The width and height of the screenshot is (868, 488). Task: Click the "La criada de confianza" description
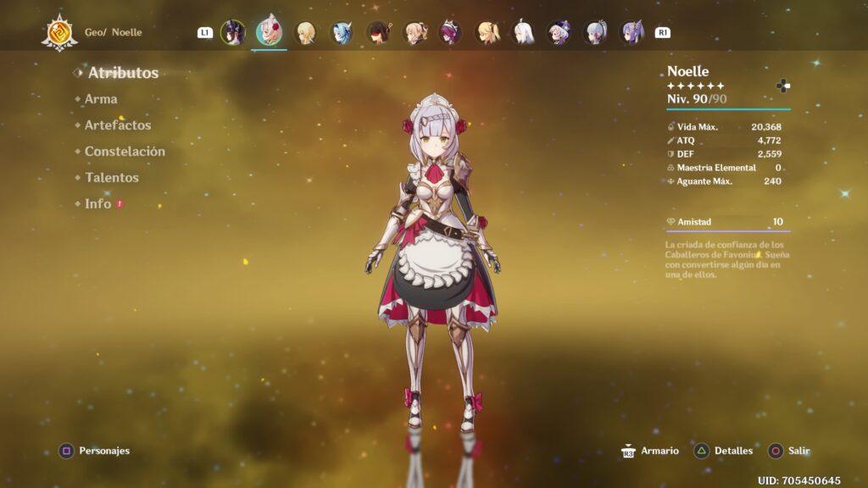coord(727,259)
